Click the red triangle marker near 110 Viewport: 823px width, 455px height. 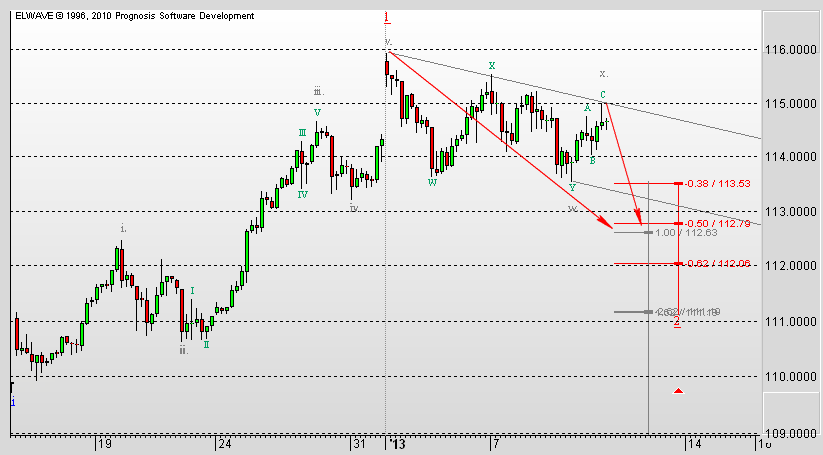pos(679,390)
